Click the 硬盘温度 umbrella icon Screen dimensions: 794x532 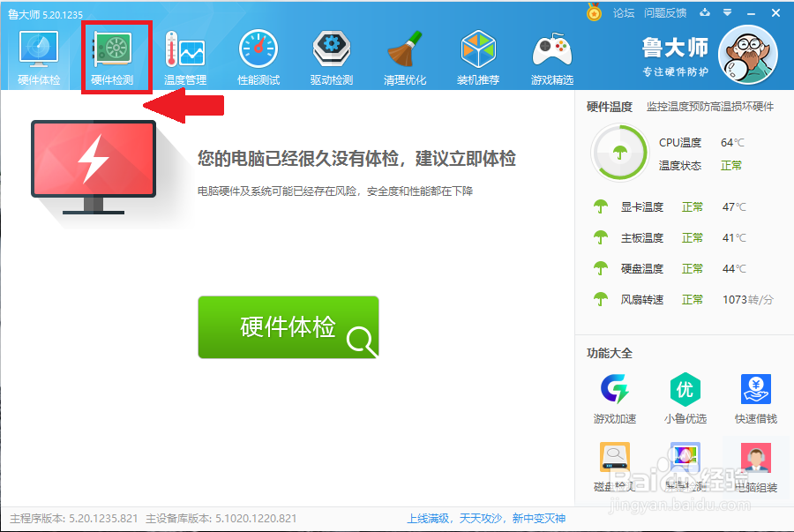(601, 268)
